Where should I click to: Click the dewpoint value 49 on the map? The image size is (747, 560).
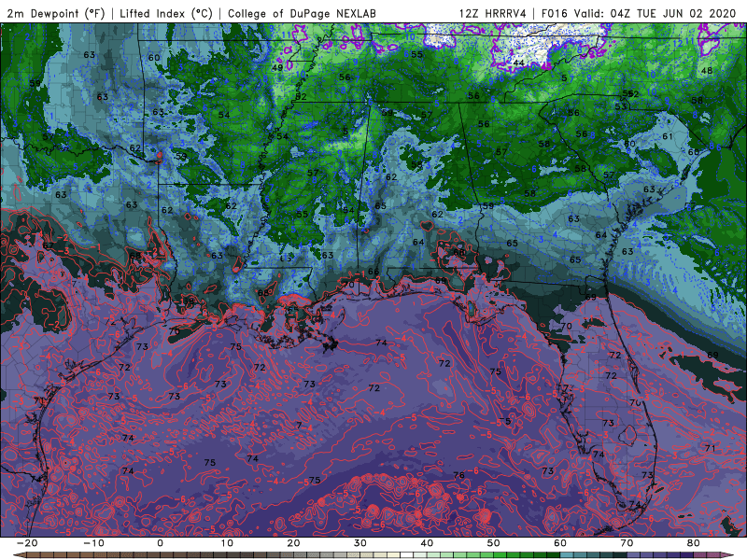[x=276, y=67]
